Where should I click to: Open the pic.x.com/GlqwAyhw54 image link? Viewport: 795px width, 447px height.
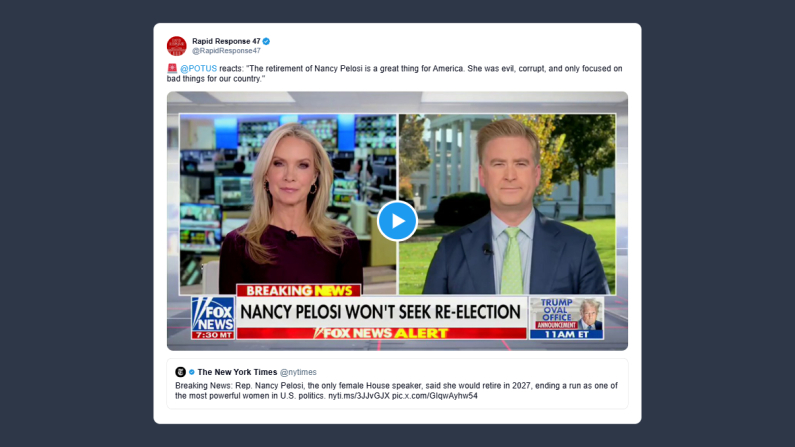click(x=435, y=396)
